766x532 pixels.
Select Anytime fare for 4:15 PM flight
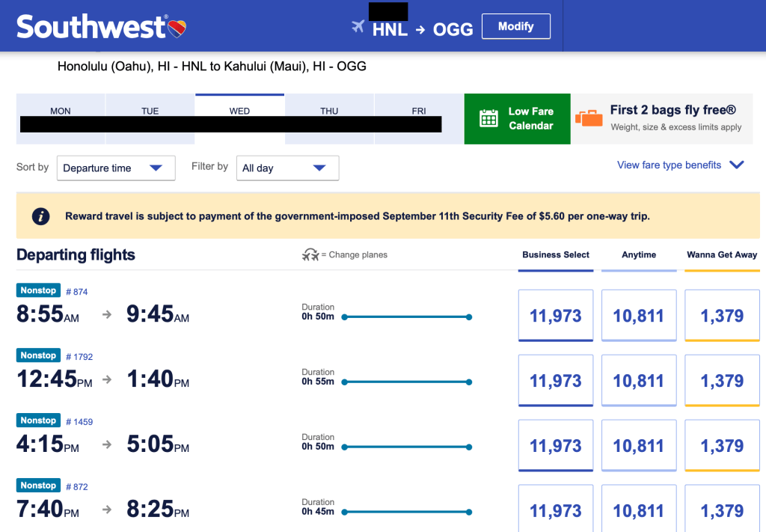(x=639, y=446)
